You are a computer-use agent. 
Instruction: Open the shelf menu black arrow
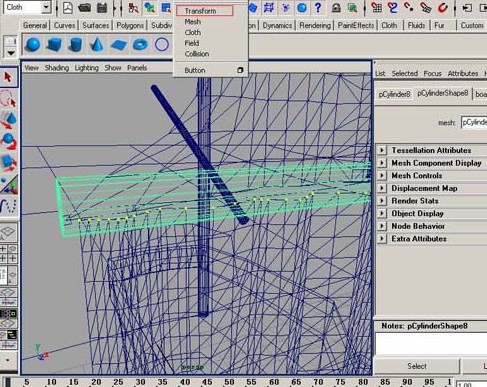point(11,53)
